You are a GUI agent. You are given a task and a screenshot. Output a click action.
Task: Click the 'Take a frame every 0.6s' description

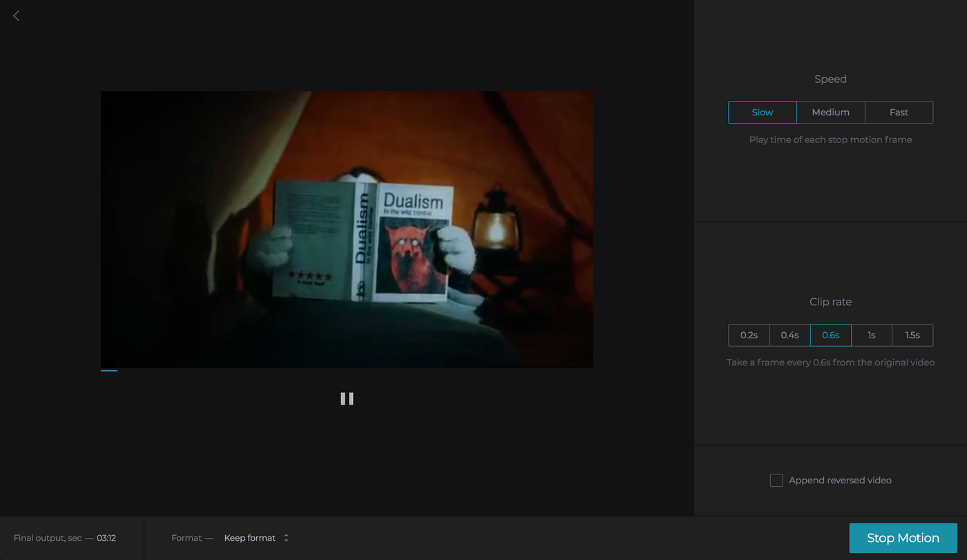click(x=830, y=363)
